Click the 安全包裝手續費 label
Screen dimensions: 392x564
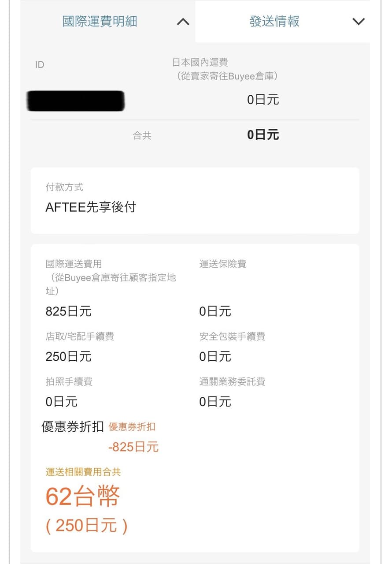[232, 336]
